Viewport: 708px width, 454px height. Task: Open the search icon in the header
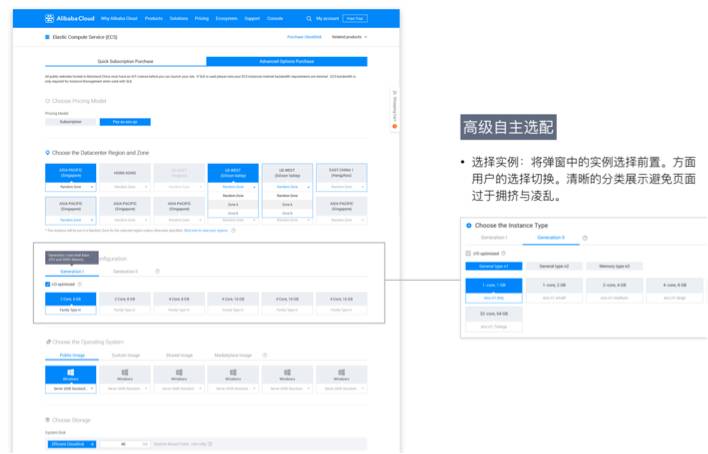point(309,19)
